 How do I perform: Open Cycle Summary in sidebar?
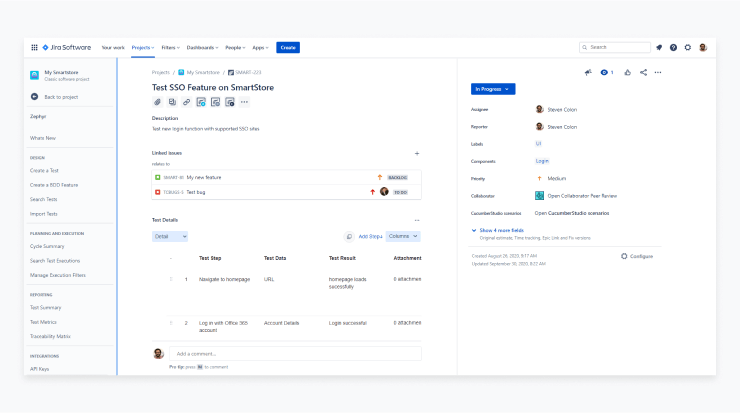click(x=47, y=246)
